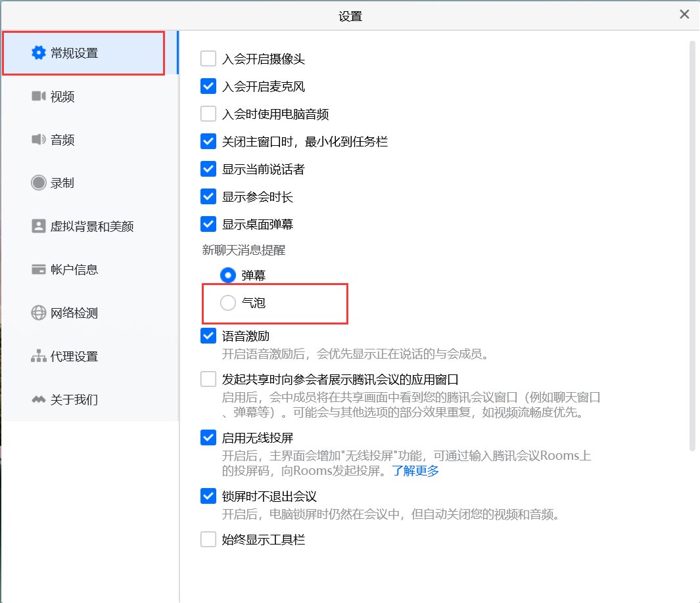This screenshot has height=603, width=700.
Task: Open the 代理设置 network icon section
Action: tap(38, 356)
